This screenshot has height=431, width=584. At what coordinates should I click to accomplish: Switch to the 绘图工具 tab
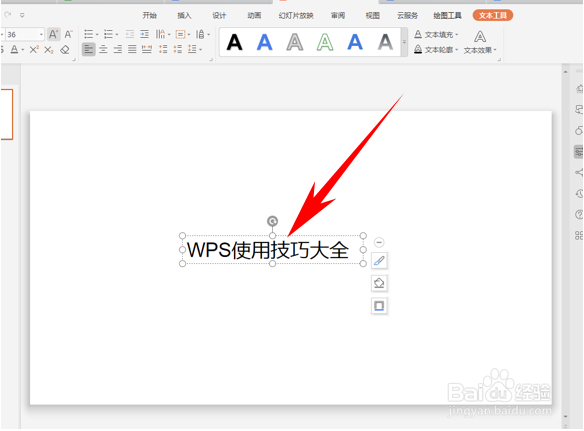(447, 15)
